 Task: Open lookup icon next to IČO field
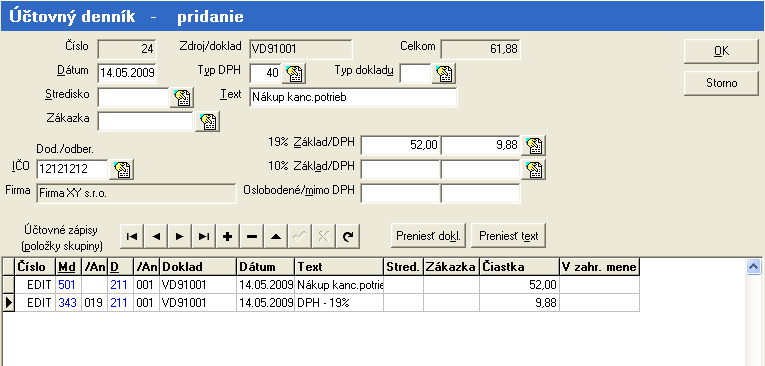[121, 169]
